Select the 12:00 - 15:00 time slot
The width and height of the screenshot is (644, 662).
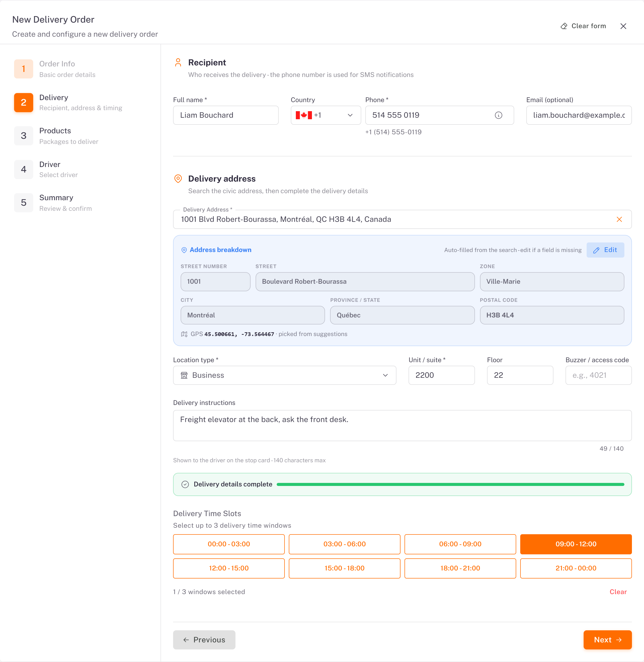tap(229, 568)
